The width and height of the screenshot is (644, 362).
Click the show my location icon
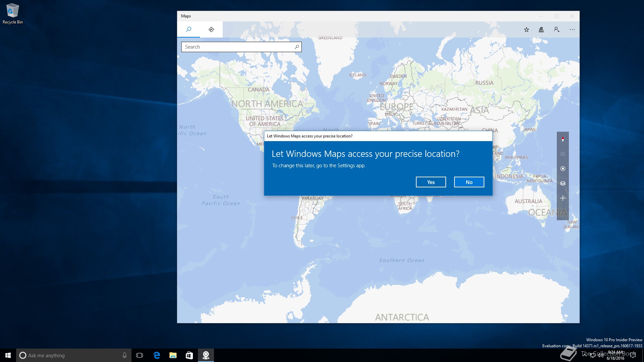563,169
